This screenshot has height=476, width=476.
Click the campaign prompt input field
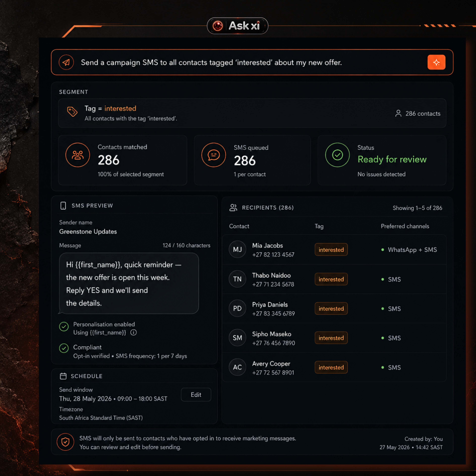tap(252, 62)
